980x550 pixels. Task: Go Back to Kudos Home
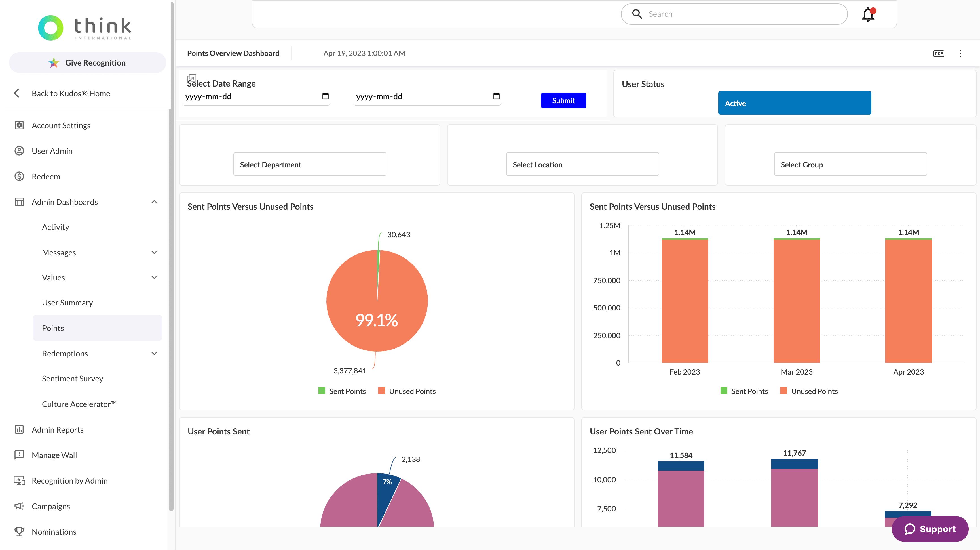71,93
